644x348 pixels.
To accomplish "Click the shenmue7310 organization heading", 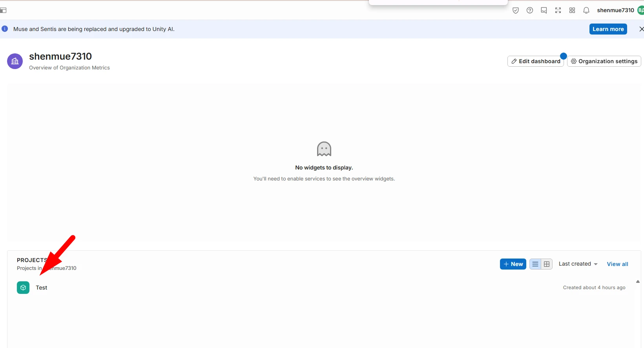I will tap(60, 56).
